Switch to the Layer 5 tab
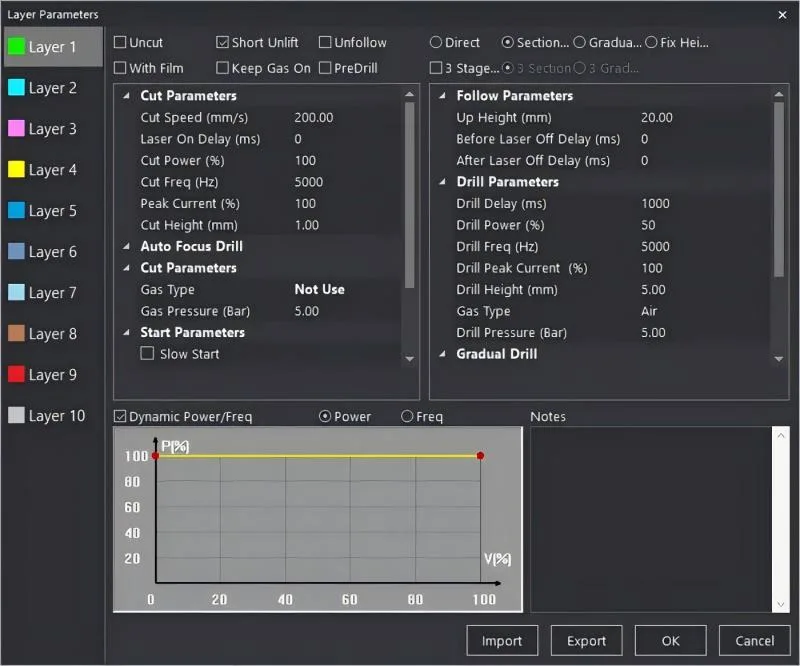 tap(53, 211)
